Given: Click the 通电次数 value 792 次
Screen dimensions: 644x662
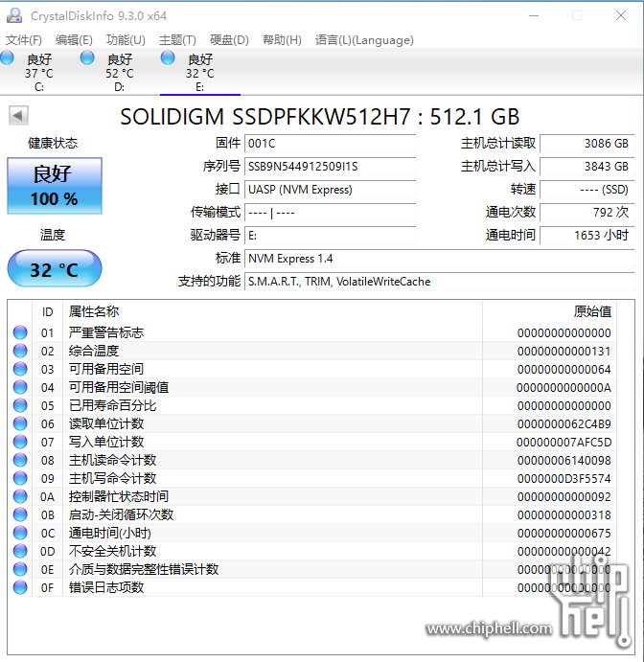Looking at the screenshot, I should [587, 213].
